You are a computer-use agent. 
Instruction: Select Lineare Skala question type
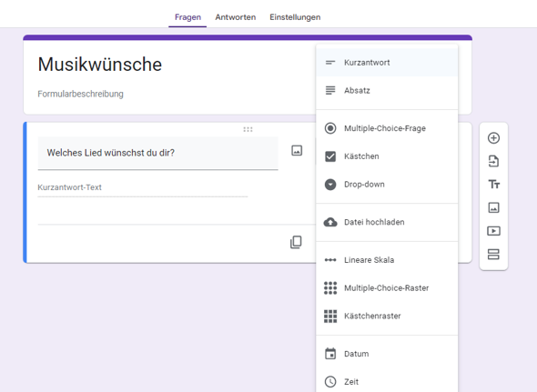(387, 260)
